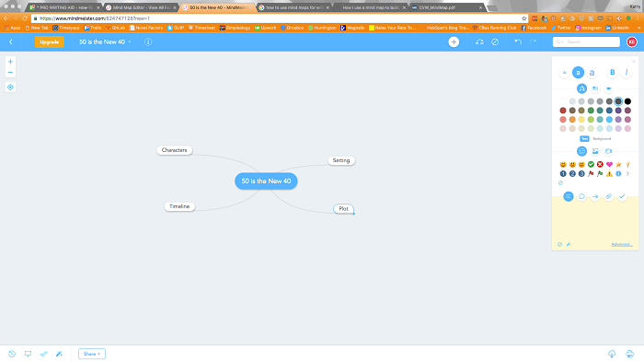The width and height of the screenshot is (644, 362).
Task: Toggle Background color mode
Action: coord(602,139)
